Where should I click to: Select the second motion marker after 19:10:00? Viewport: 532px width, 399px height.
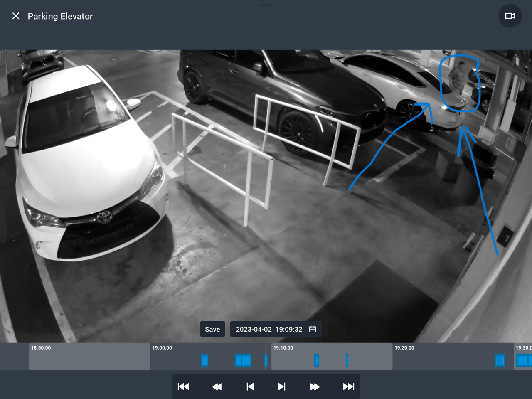pyautogui.click(x=347, y=360)
